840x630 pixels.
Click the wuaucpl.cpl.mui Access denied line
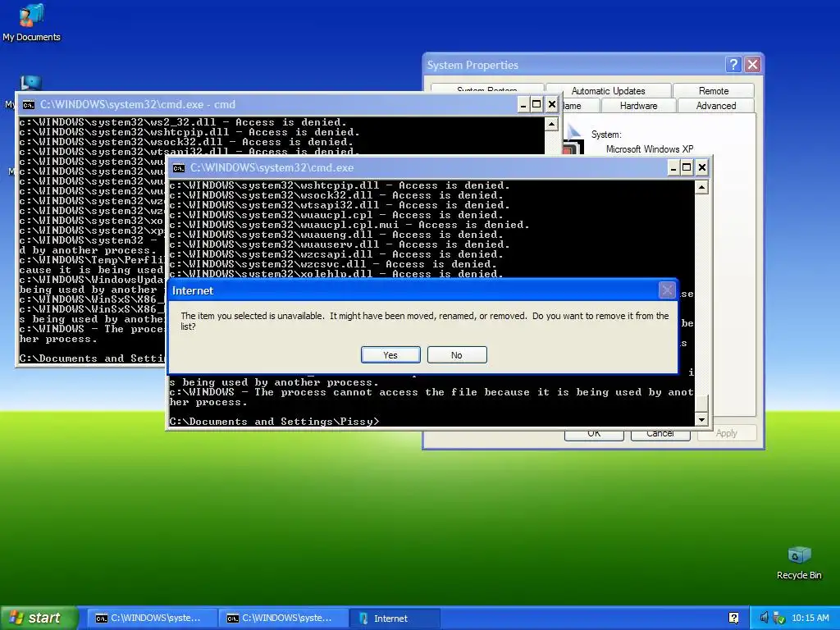point(349,225)
